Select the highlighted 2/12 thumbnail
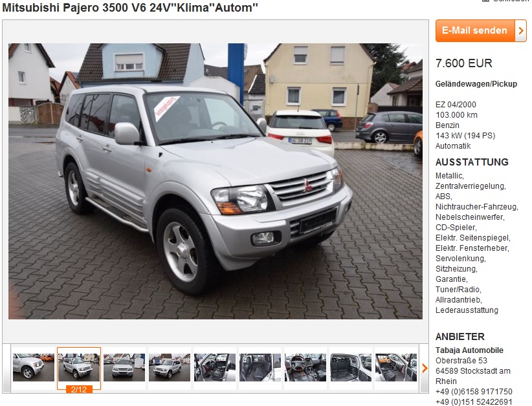This screenshot has height=406, width=532. click(x=79, y=367)
